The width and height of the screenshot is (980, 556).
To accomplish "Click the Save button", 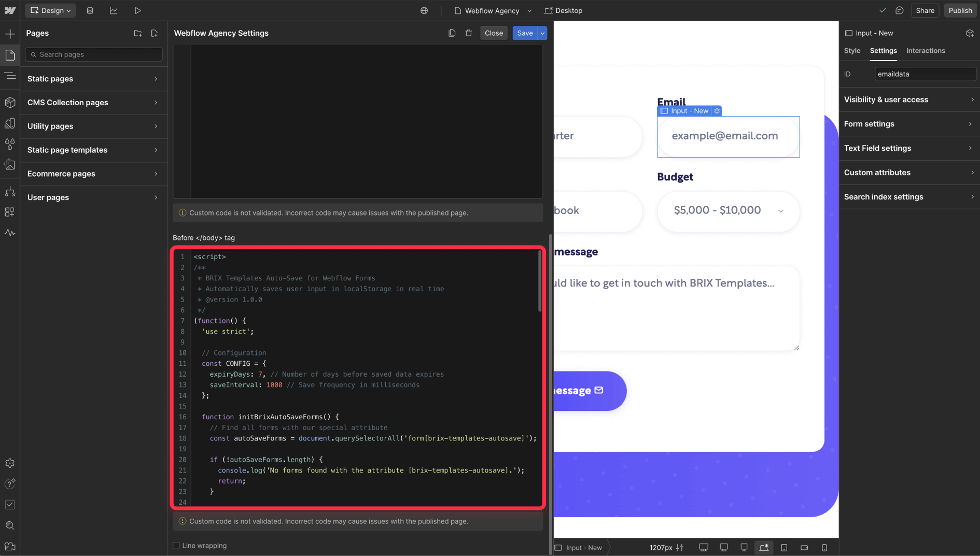I will (525, 33).
